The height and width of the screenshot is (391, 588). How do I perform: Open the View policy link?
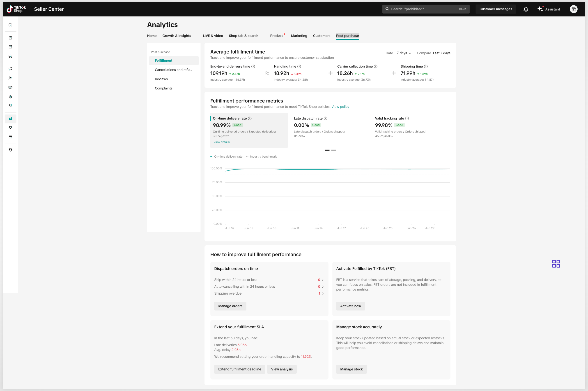340,107
